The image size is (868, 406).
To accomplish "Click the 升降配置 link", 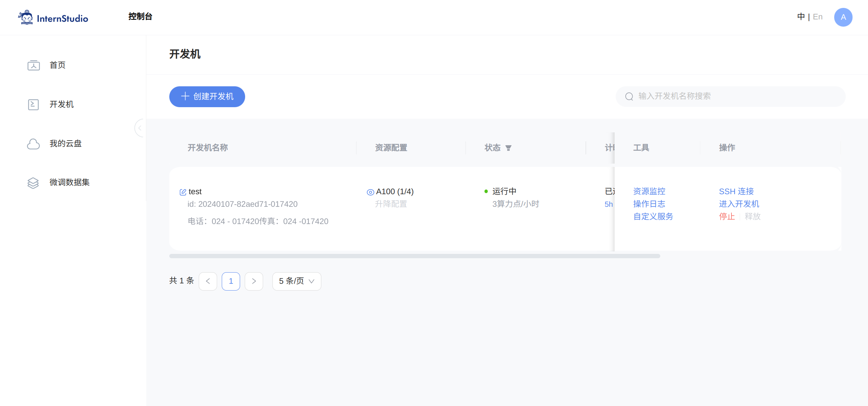I will (391, 204).
